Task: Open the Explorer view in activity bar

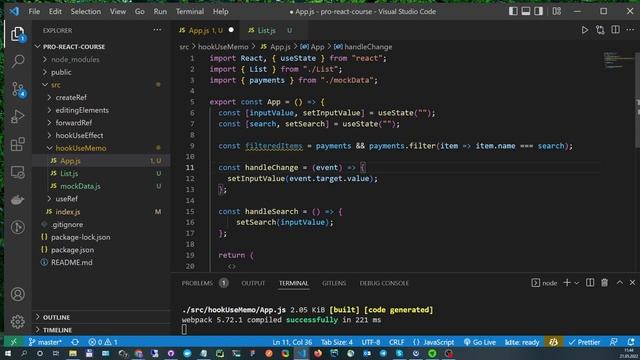Action: 18,34
